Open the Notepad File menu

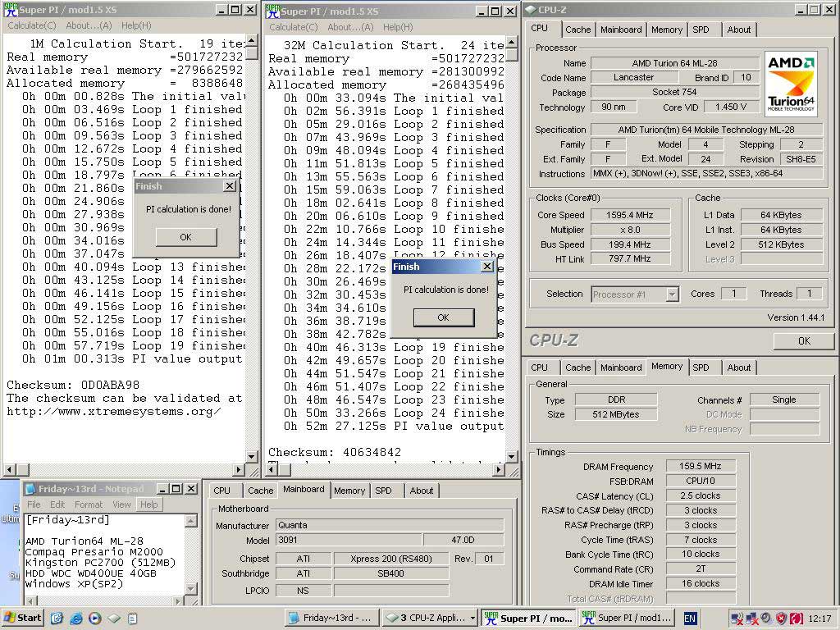[34, 504]
